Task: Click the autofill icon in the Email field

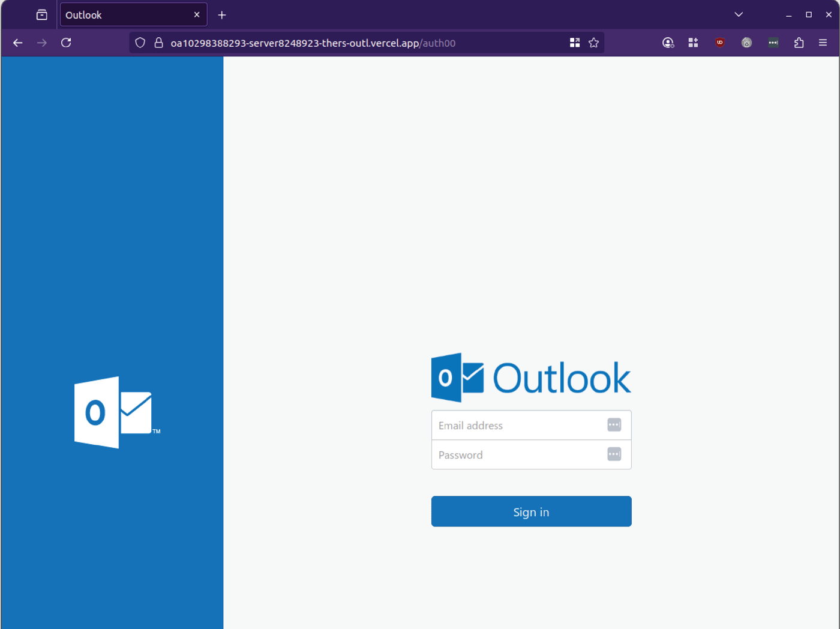Action: pyautogui.click(x=613, y=424)
